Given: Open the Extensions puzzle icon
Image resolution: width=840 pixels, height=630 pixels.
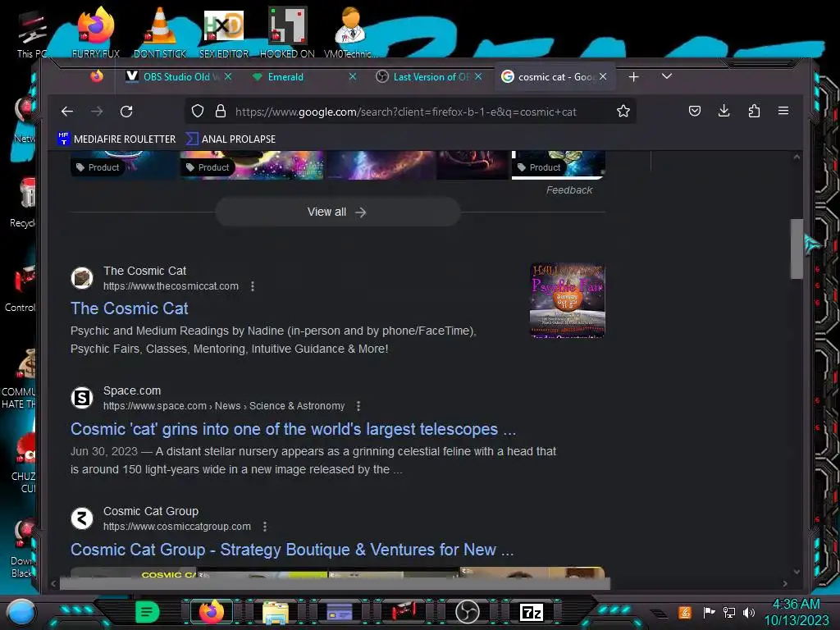Looking at the screenshot, I should (x=754, y=111).
